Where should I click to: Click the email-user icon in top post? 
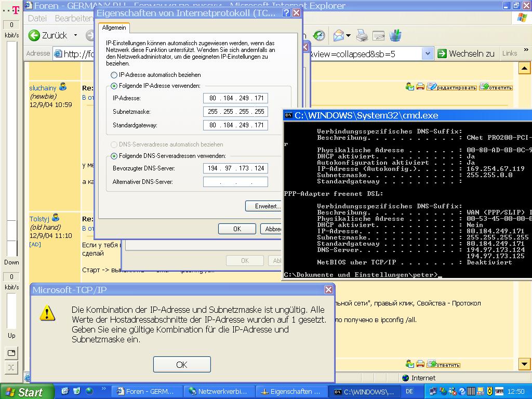(410, 87)
